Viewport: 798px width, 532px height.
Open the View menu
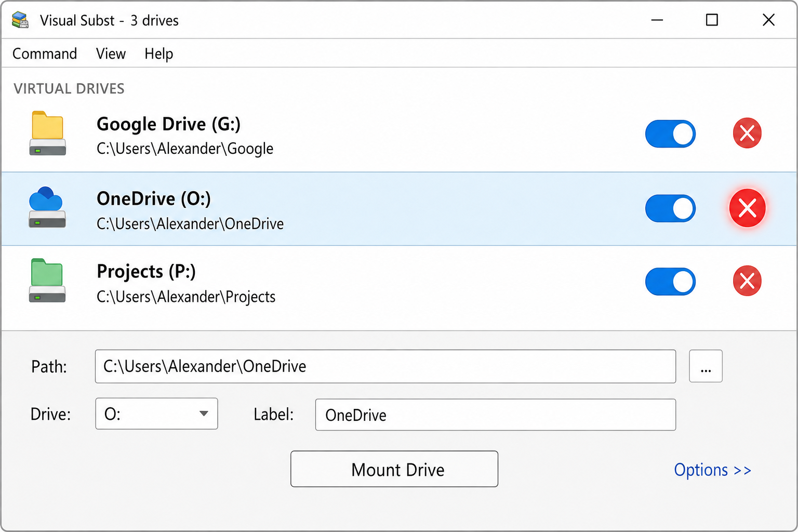tap(111, 54)
